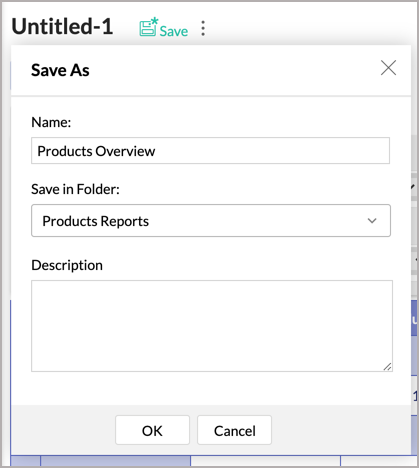Click the blue table header cell below dialog
Screen dimensions: 419x468
click(x=115, y=461)
